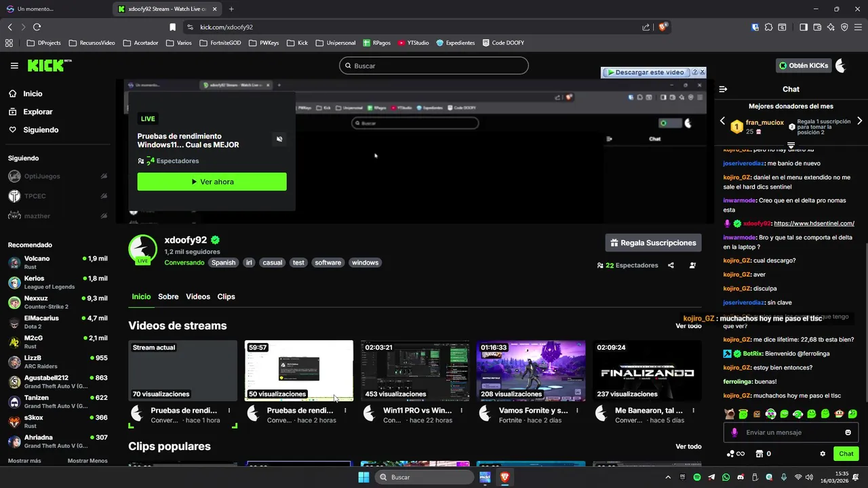Click the green Chat send button
The height and width of the screenshot is (488, 868).
[846, 453]
